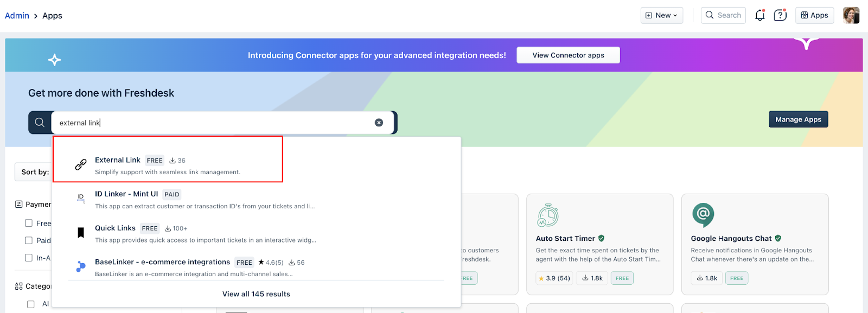868x313 pixels.
Task: Click into the app search field
Action: coord(221,123)
